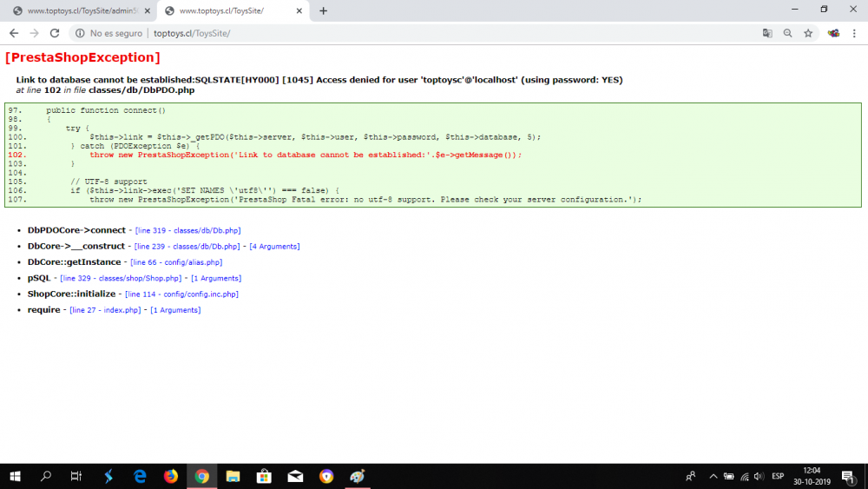Open link line 239 - classes/db/Db.php
The width and height of the screenshot is (868, 489).
(187, 247)
